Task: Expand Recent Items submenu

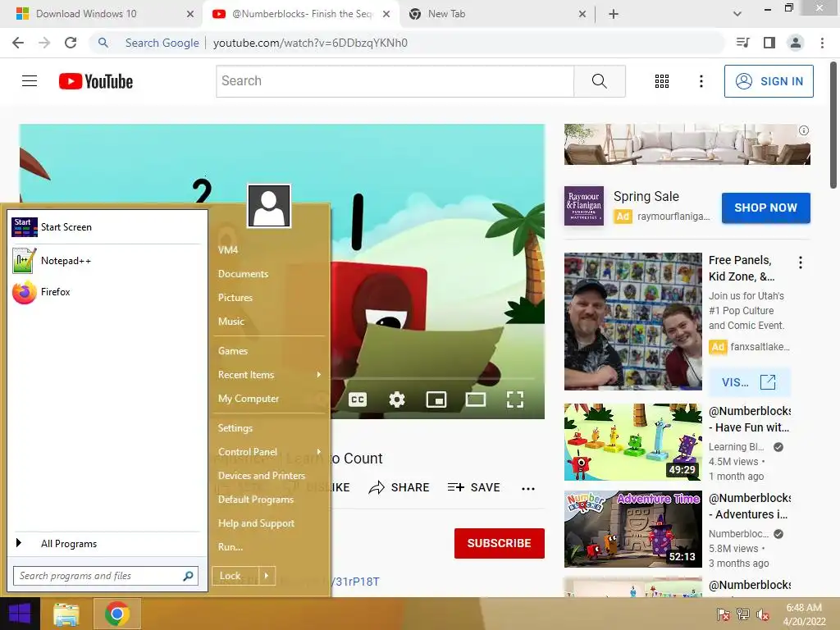Action: coord(269,375)
